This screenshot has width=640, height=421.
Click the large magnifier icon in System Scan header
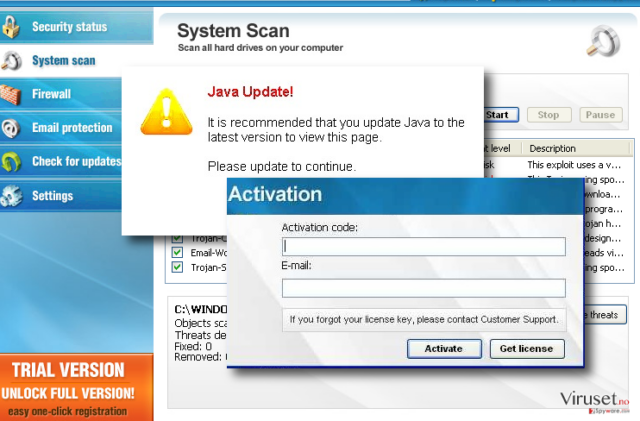(x=603, y=40)
